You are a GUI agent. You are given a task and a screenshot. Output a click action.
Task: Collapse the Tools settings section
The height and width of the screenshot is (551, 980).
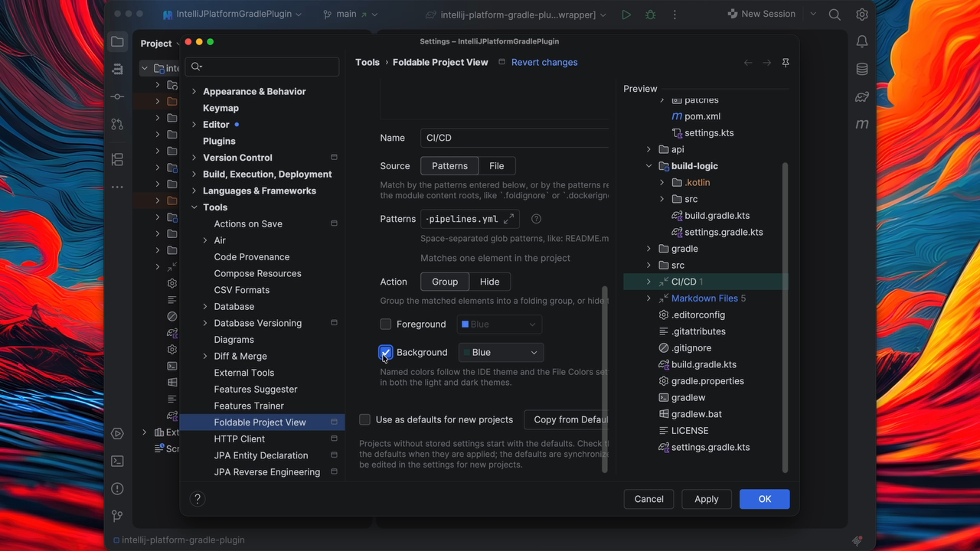coord(194,207)
